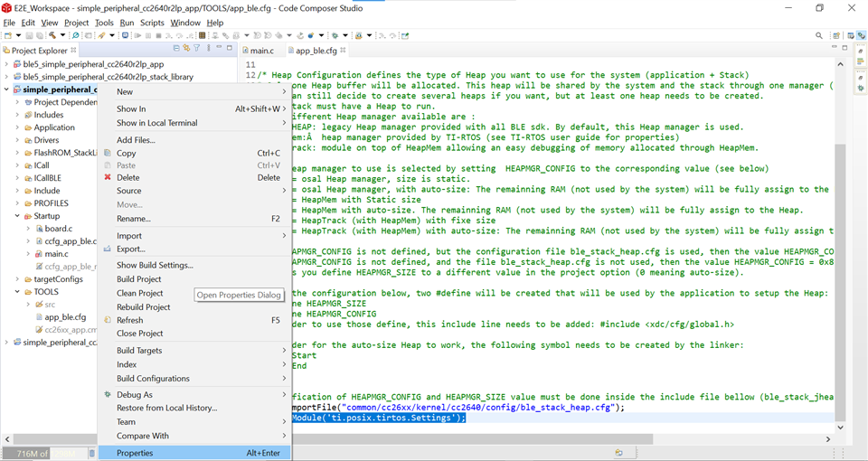The image size is (868, 461).
Task: Click the heap status garbage collector trash icon
Action: 92,453
